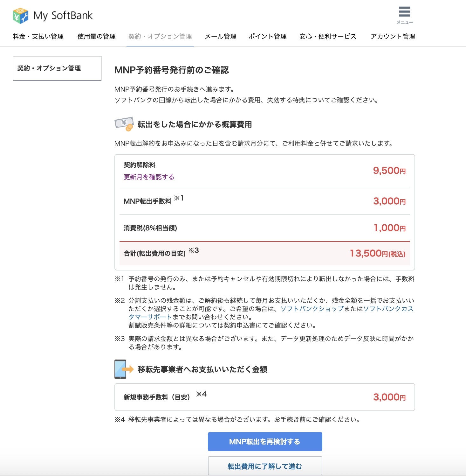466x476 pixels.
Task: Open the ソフトバンクショップ link
Action: coord(312,309)
